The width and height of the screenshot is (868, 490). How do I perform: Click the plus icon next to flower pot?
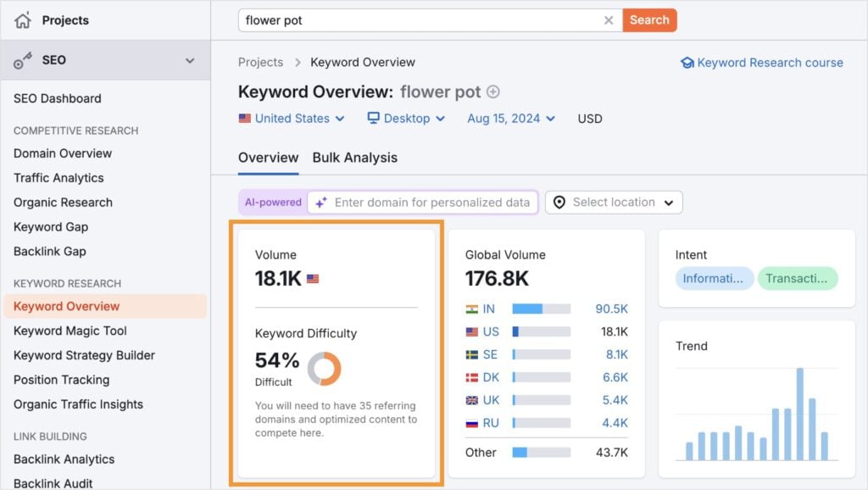(492, 92)
